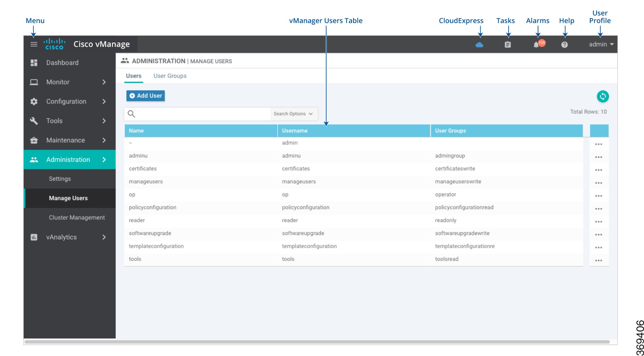The image size is (644, 356).
Task: Open the Tasks list
Action: pos(507,44)
